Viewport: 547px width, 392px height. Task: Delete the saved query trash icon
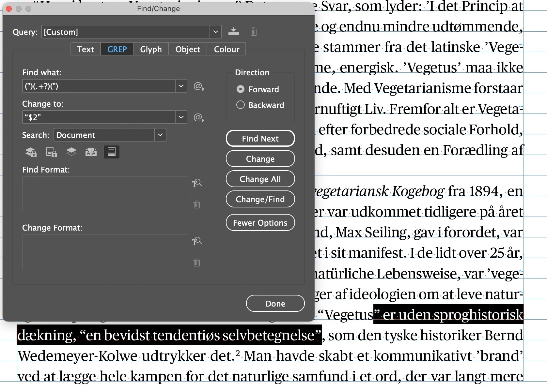point(254,32)
